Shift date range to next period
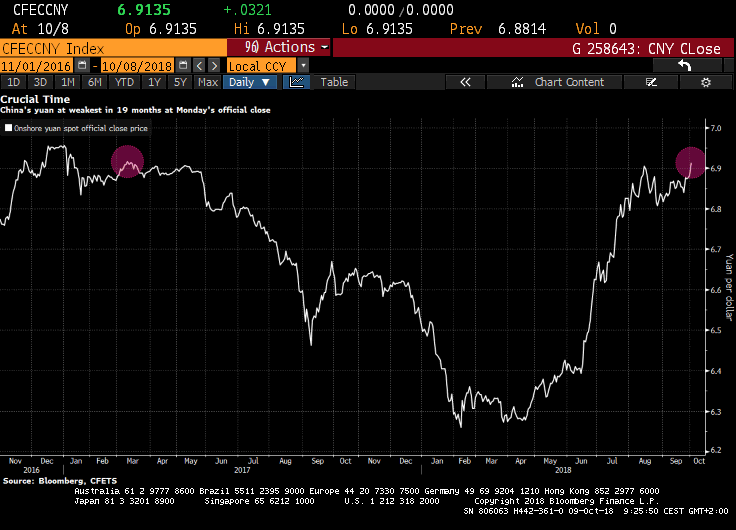 point(214,66)
